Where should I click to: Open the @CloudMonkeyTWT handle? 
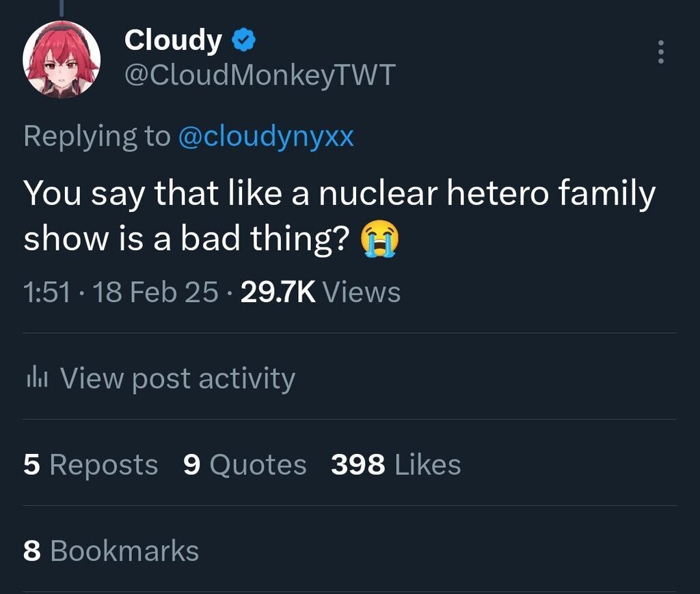click(x=260, y=75)
